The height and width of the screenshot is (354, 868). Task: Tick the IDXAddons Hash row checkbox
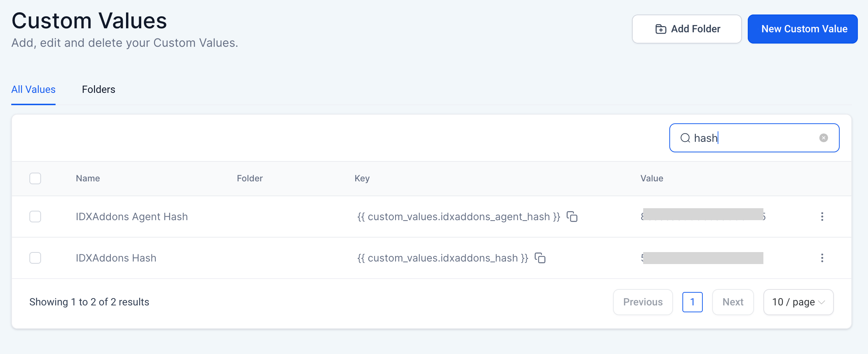(35, 258)
